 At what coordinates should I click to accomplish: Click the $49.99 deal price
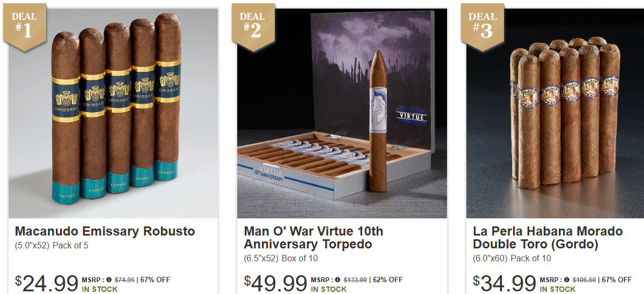(x=276, y=283)
